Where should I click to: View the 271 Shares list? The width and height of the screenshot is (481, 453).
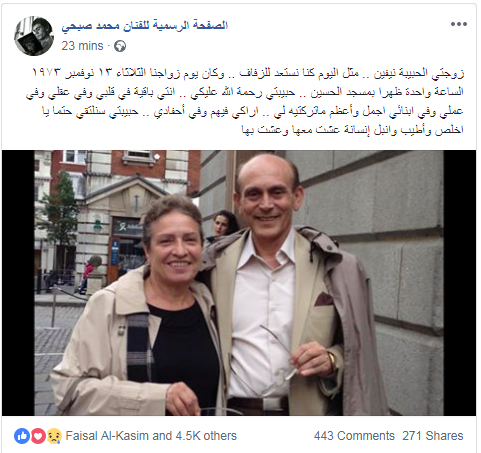pyautogui.click(x=433, y=436)
